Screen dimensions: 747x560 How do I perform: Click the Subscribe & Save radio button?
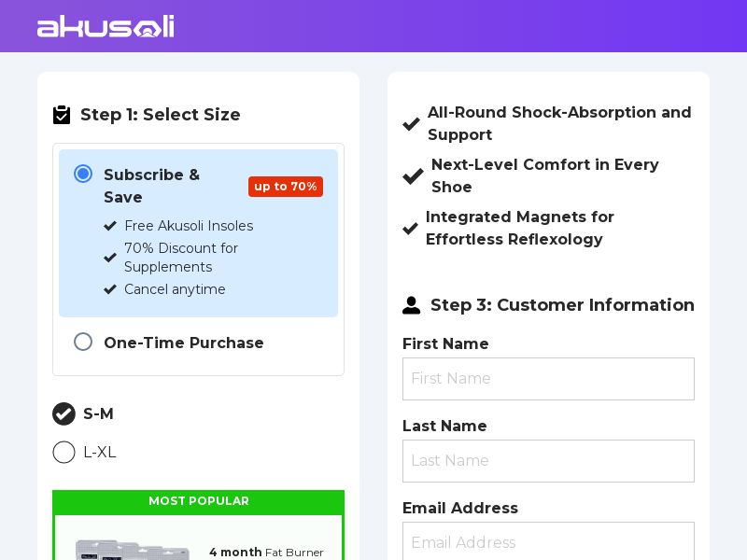coord(83,174)
